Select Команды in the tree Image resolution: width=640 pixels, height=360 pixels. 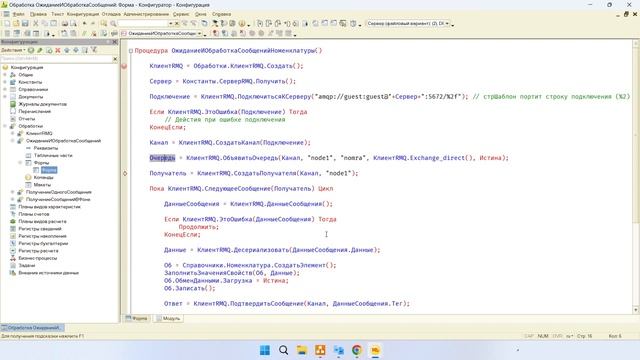[43, 178]
